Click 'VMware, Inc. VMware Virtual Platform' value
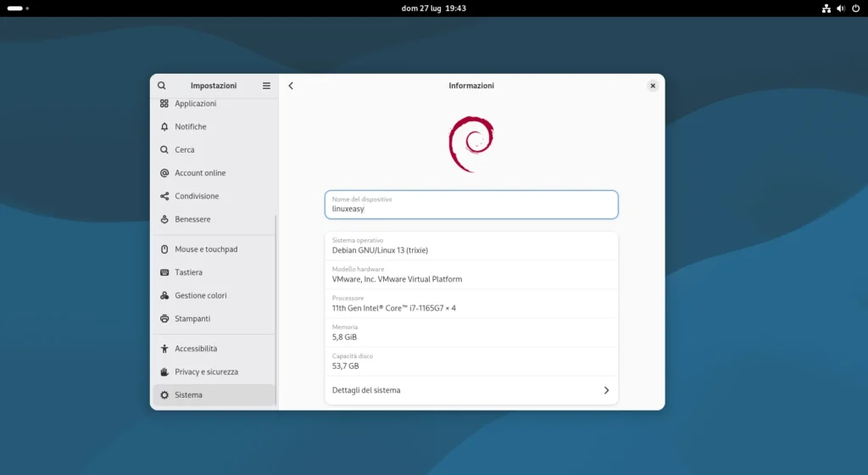 coord(397,279)
